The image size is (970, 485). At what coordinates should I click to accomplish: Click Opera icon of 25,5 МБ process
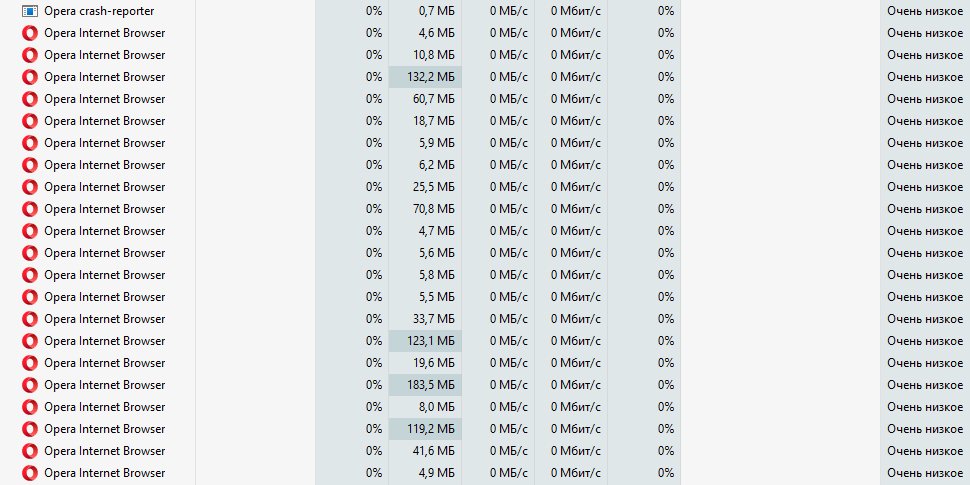click(x=30, y=187)
